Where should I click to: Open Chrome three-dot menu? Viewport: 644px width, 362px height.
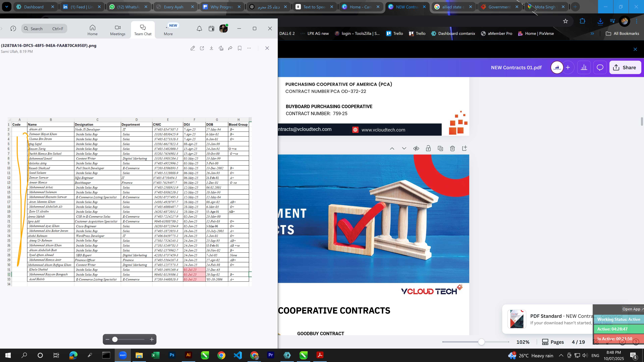pos(636,21)
